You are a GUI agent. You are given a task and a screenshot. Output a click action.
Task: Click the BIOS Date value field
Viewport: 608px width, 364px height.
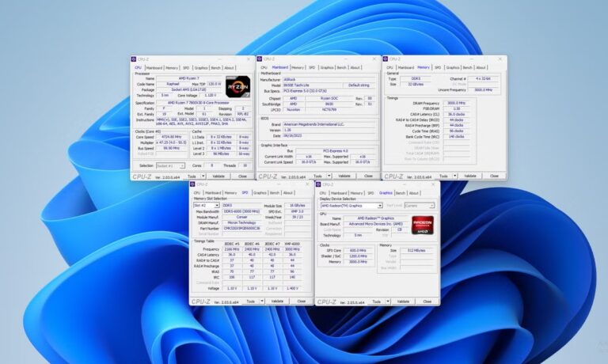tap(329, 136)
